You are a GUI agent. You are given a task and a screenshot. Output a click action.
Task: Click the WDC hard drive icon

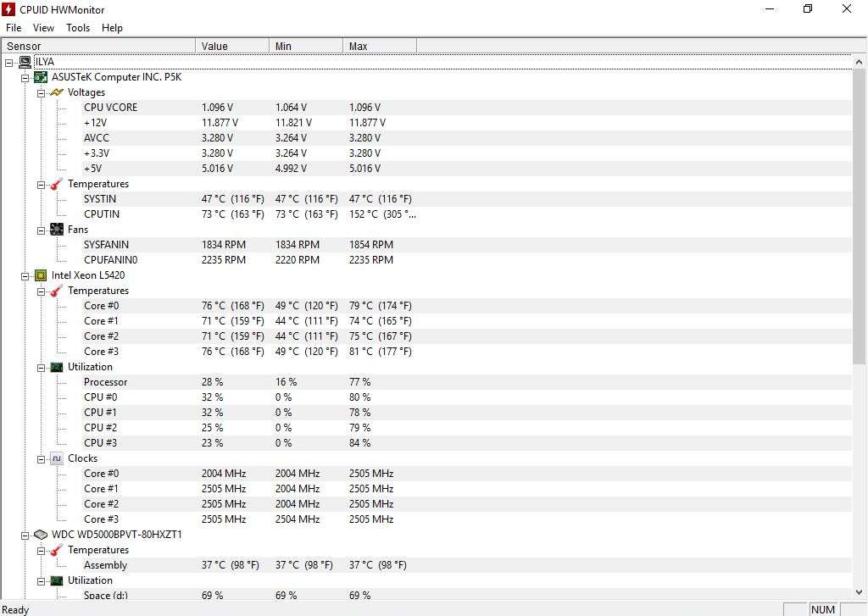tap(41, 535)
